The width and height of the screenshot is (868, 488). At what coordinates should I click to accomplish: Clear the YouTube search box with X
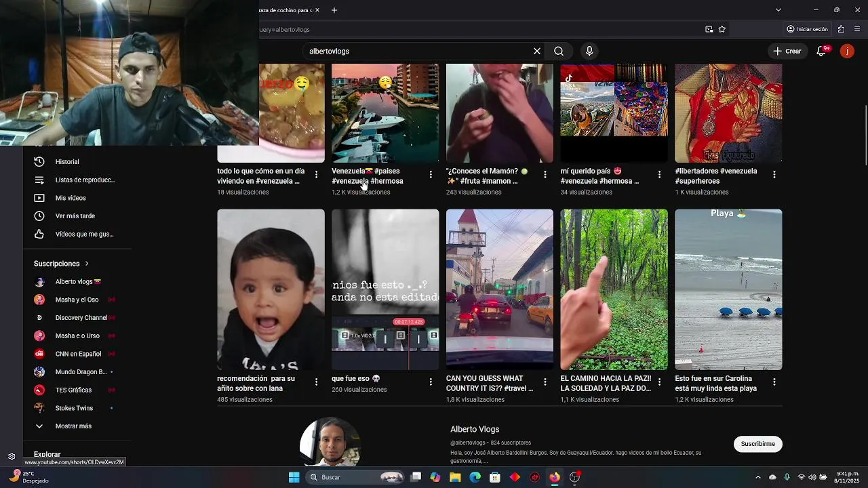coord(537,51)
